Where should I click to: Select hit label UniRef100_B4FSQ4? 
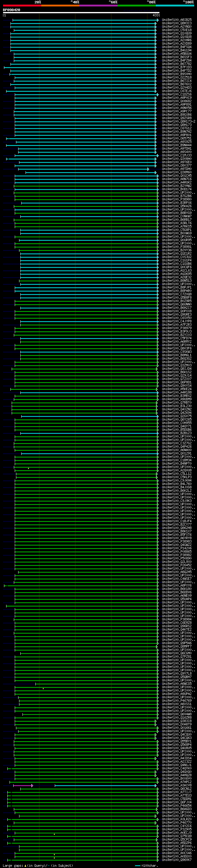176,47
